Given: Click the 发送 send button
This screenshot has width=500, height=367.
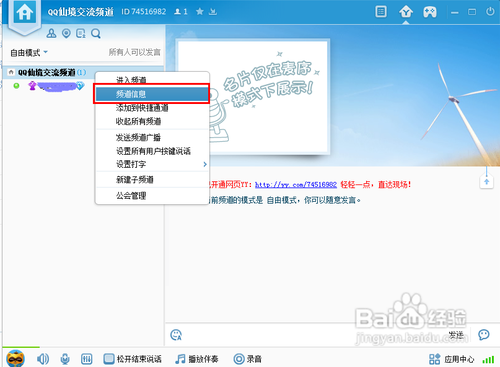Looking at the screenshot, I should [456, 335].
